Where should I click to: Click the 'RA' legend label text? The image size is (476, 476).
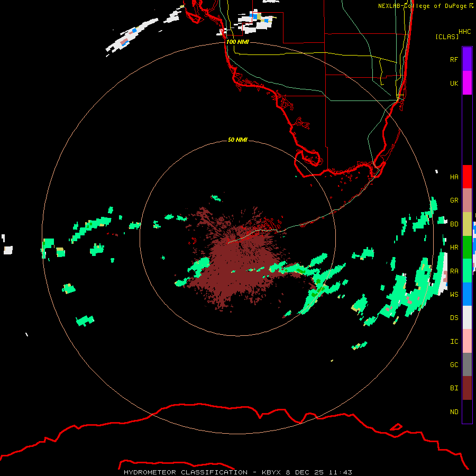pos(454,271)
